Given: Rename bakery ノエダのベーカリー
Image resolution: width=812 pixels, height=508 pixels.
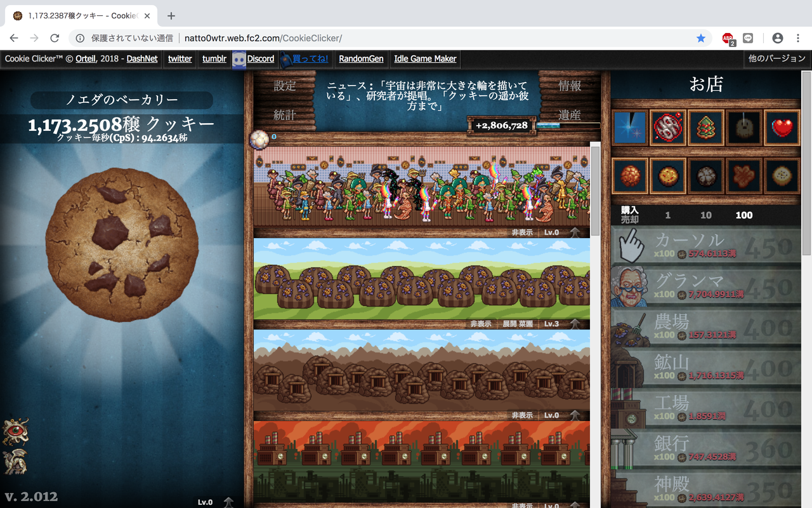Looking at the screenshot, I should (x=122, y=100).
